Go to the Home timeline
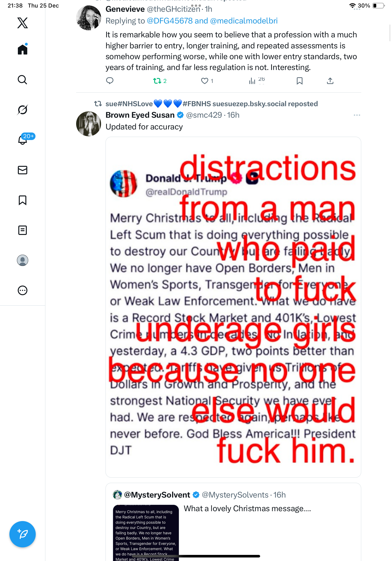This screenshot has width=392, height=561. point(23,50)
